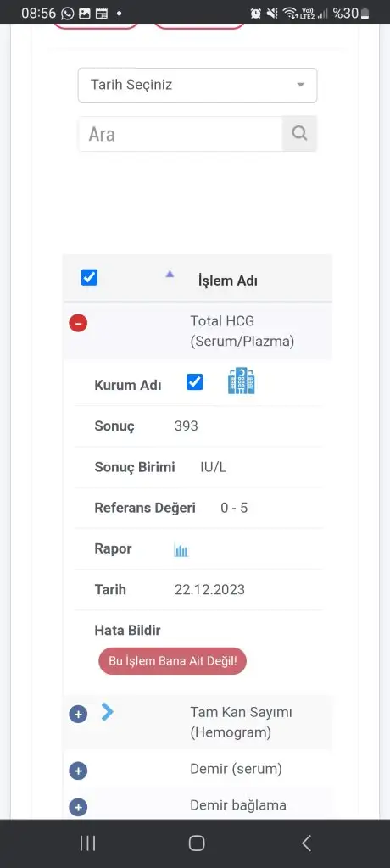Screen dimensions: 390x868
Task: Open the recent apps navigation icon
Action: coord(87,843)
